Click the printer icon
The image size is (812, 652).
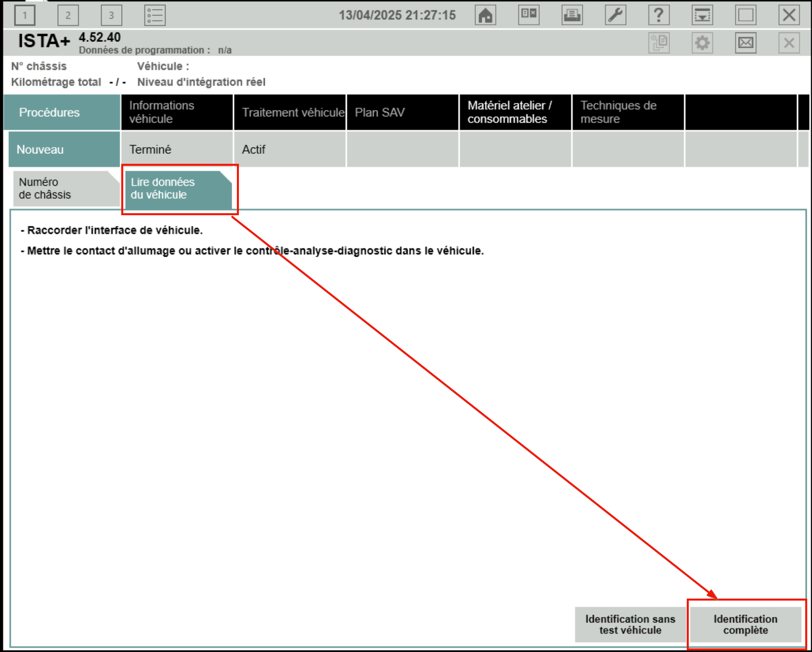(572, 15)
